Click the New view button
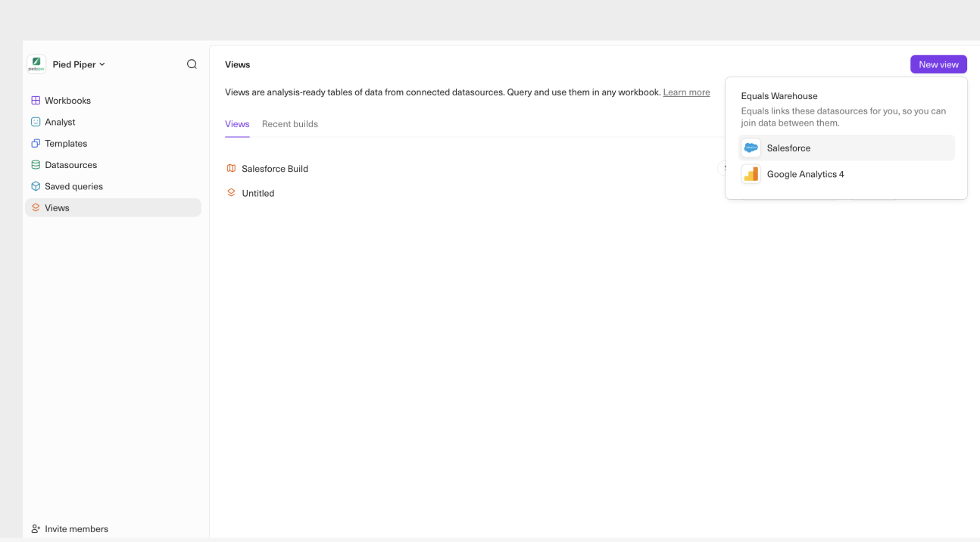Screen dimensions: 980x542 (938, 64)
